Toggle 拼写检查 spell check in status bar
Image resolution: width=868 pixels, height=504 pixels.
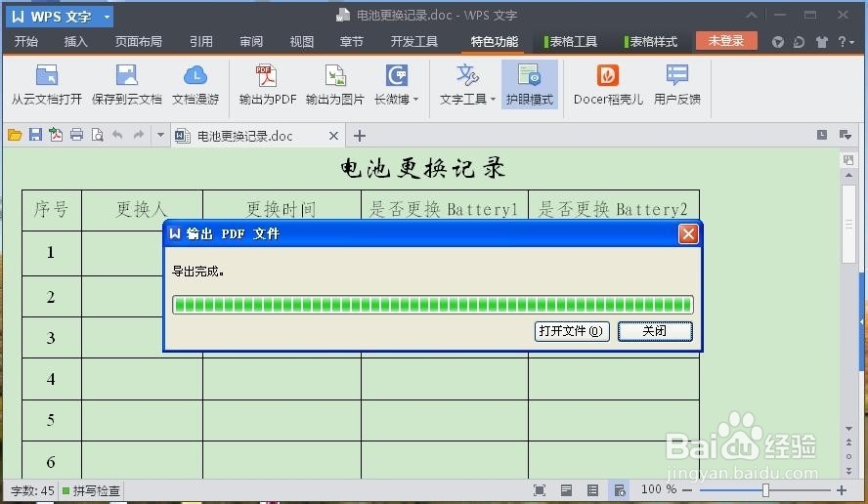[91, 490]
